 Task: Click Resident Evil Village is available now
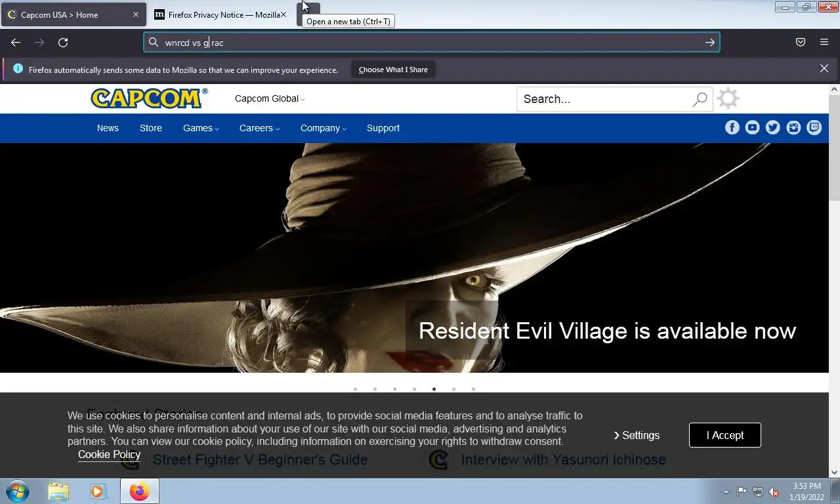click(x=607, y=331)
